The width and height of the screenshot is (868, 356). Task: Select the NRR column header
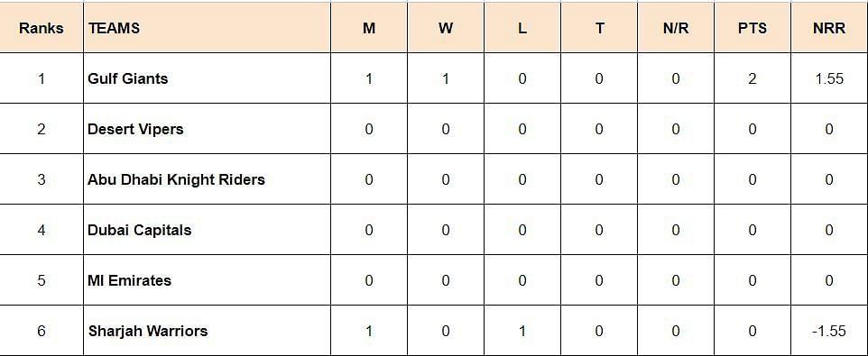pos(829,28)
